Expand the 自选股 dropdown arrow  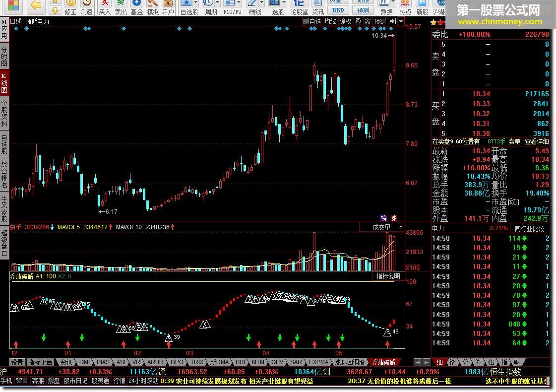(x=195, y=3)
